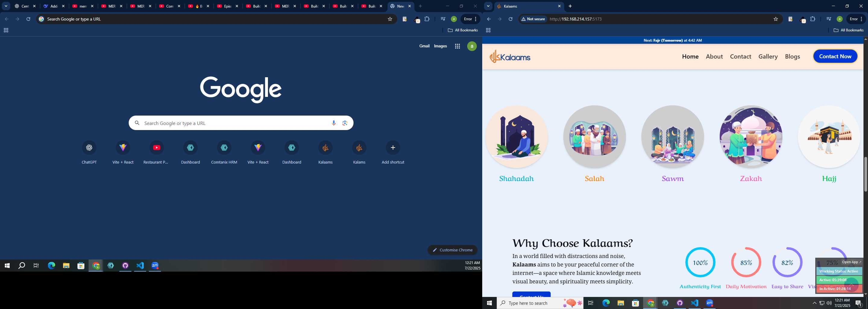Bookmark this tab using star in Google window
868x309 pixels.
pyautogui.click(x=390, y=19)
